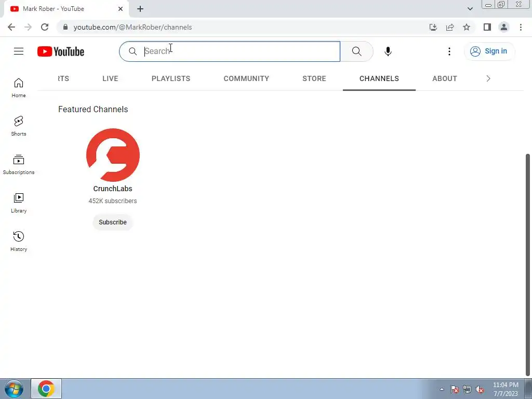Go to Home in the sidebar
The image size is (532, 399).
pos(19,88)
